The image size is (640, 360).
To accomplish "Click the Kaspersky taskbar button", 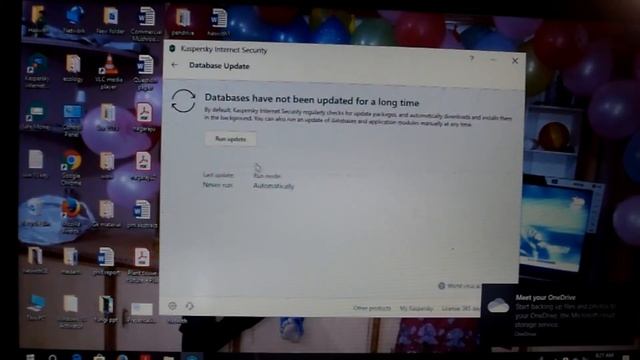I will tap(192, 357).
